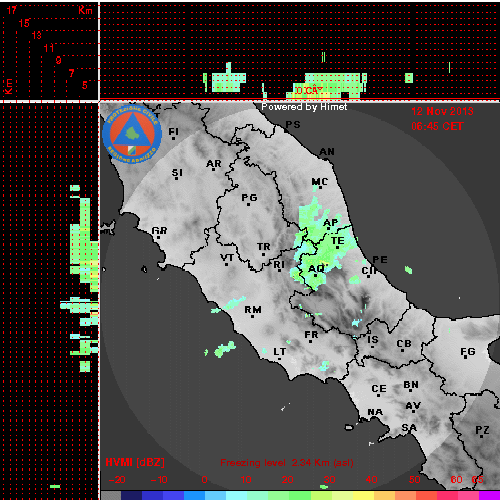Screen dimensions: 500x500
Task: Click the BN city label
Action: [x=411, y=385]
